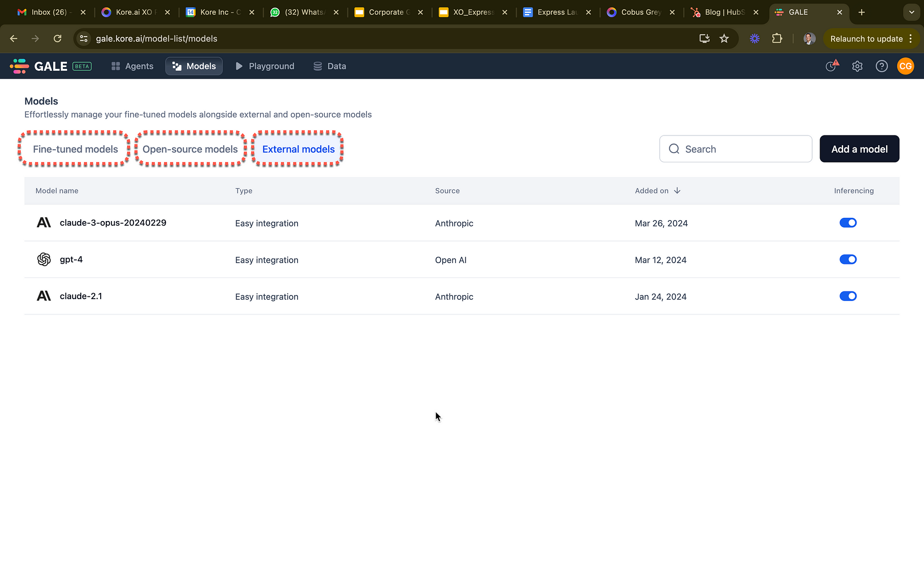The width and height of the screenshot is (924, 578).
Task: Toggle inferencing for claude-3-opus-20240229
Action: click(848, 223)
